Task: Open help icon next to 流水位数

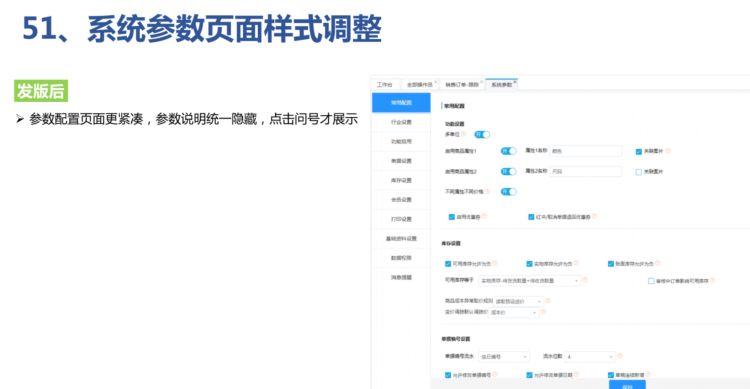Action: click(x=620, y=356)
